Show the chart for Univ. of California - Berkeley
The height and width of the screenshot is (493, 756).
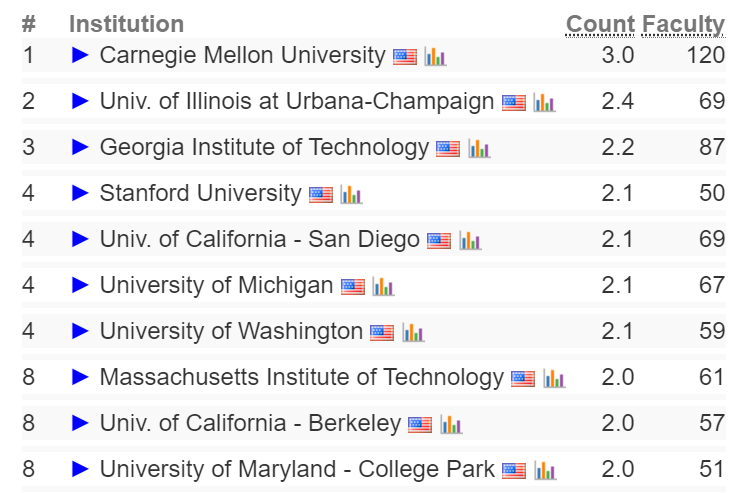click(x=451, y=425)
